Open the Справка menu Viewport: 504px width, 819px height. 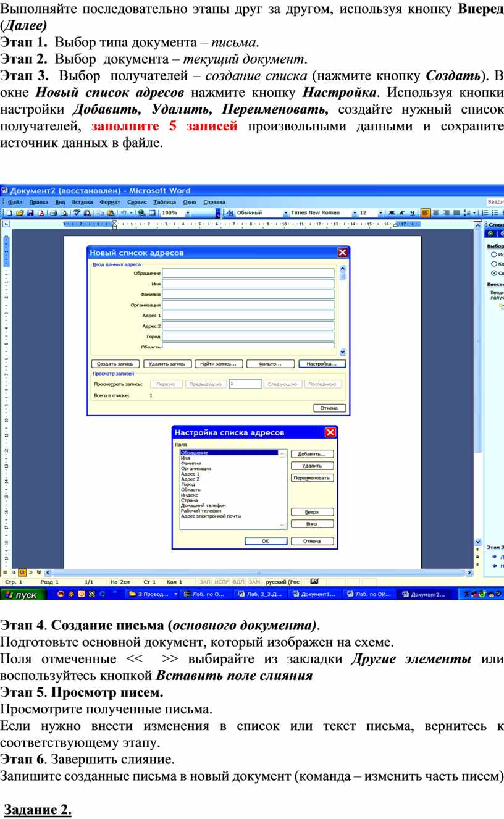[x=214, y=202]
